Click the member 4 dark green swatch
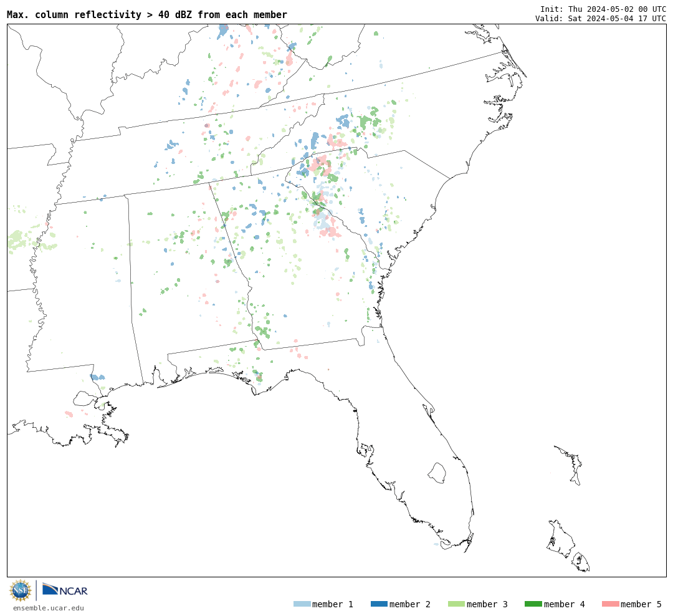 point(533,604)
